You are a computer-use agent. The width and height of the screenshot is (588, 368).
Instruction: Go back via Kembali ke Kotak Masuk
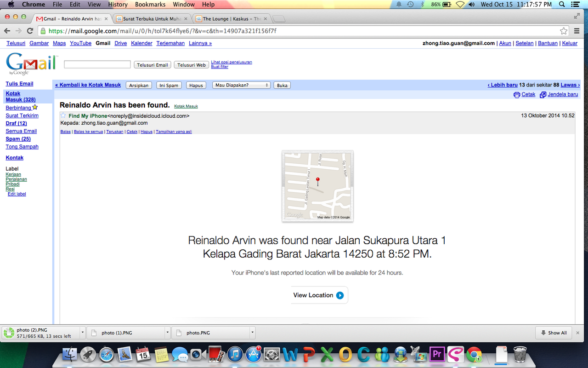tap(88, 85)
